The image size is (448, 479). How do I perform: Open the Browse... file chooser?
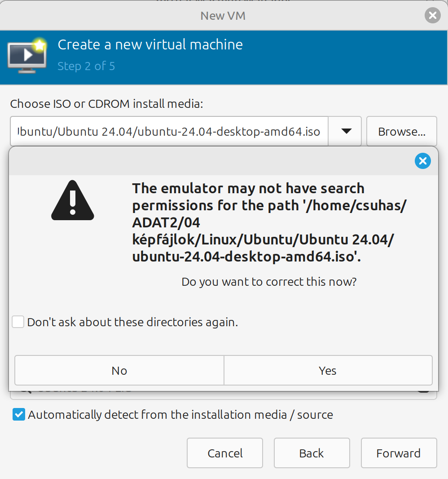click(x=401, y=132)
